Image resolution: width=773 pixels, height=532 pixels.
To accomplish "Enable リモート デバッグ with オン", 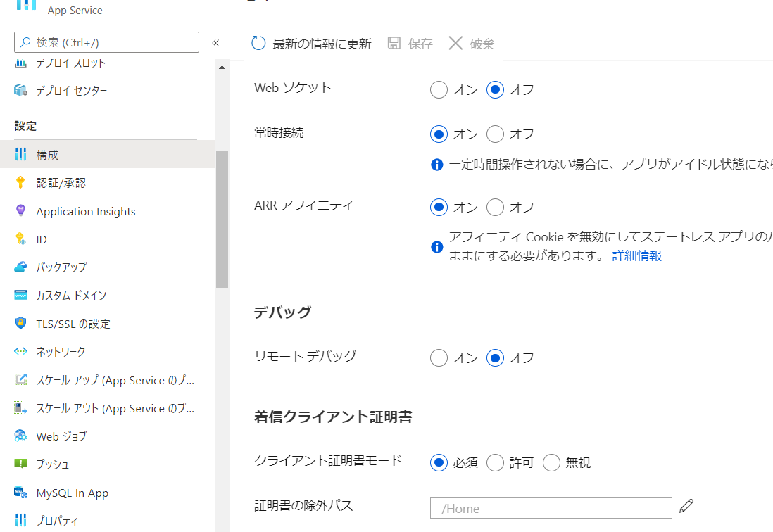I will coord(439,358).
